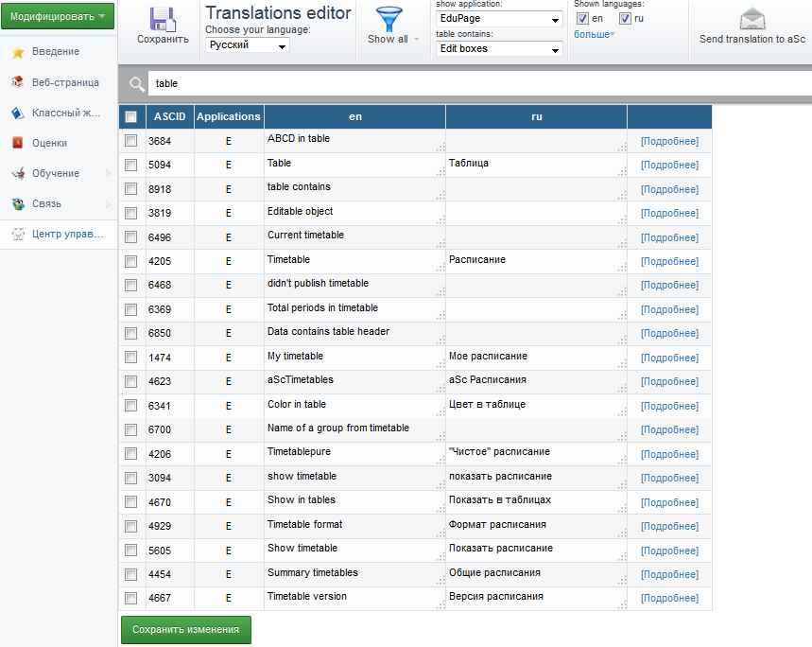
Task: Click the search field containing 'table'
Action: (x=480, y=83)
